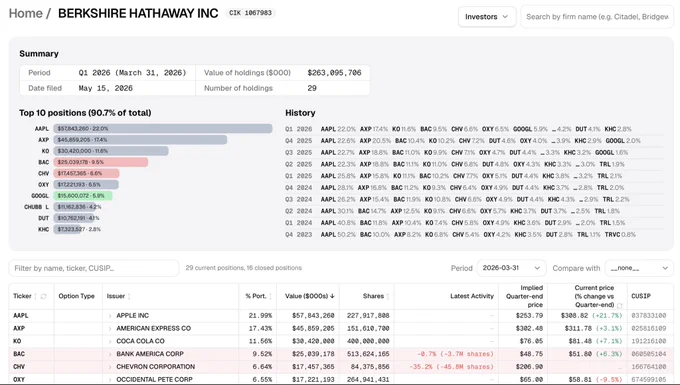Viewport: 680px width, 385px height.
Task: Click the DUT position bar
Action: point(74,218)
